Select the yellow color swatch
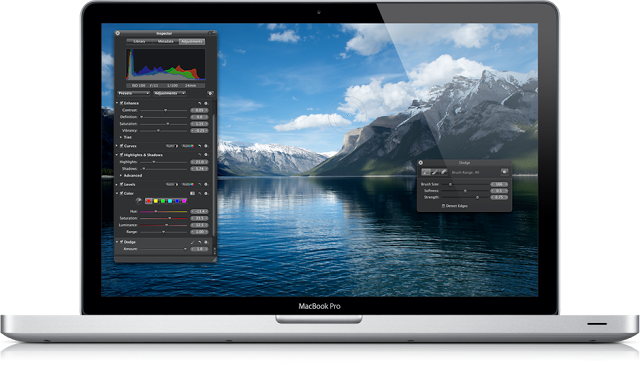The height and width of the screenshot is (368, 640). click(156, 201)
